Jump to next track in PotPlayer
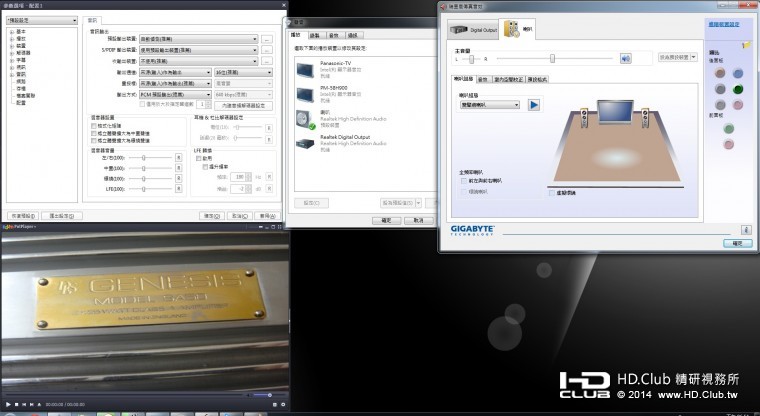Viewport: 760px width, 416px height. [32, 404]
